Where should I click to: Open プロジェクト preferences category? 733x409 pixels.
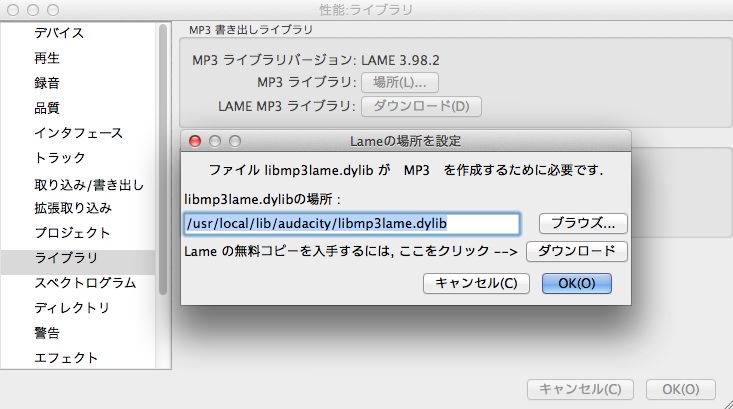point(72,232)
